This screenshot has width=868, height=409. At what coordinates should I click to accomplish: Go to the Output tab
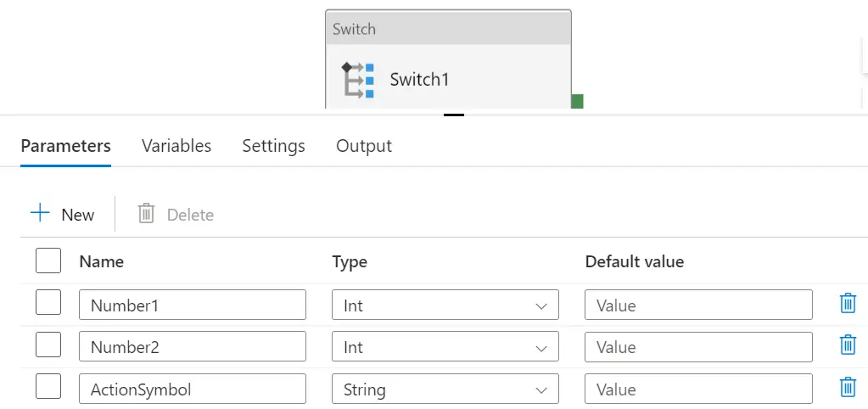364,146
